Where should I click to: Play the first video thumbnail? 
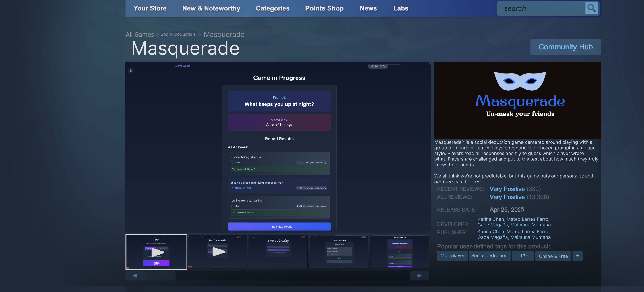point(156,252)
